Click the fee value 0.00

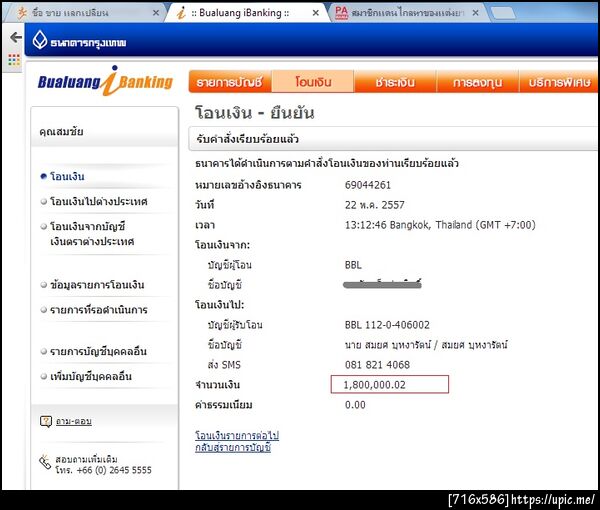pyautogui.click(x=355, y=405)
